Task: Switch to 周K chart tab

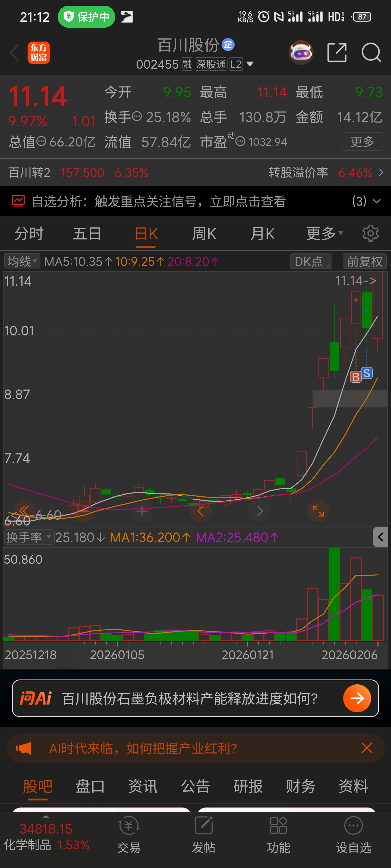Action: click(204, 233)
